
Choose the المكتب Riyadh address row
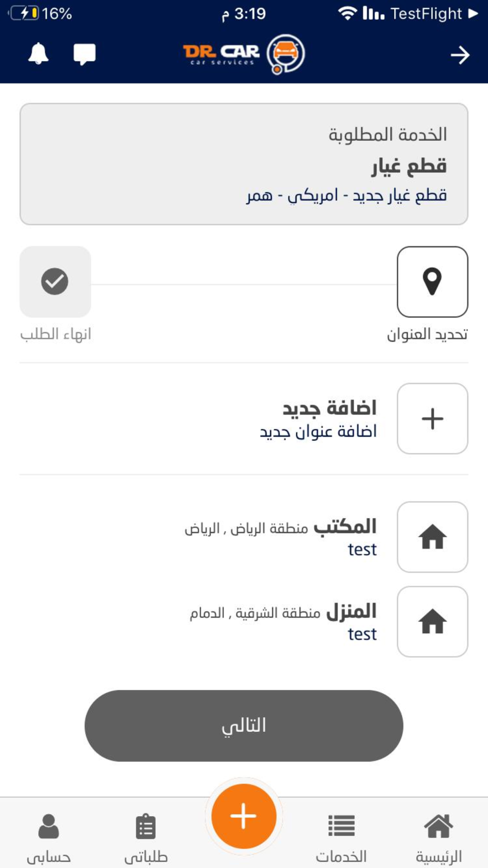(244, 537)
